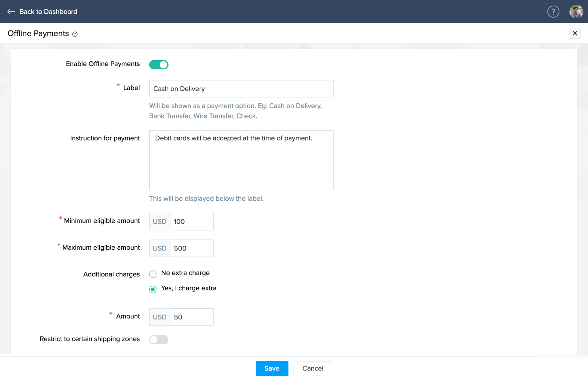Click the Minimum eligible amount field
Image resolution: width=588 pixels, height=379 pixels.
[x=191, y=221]
